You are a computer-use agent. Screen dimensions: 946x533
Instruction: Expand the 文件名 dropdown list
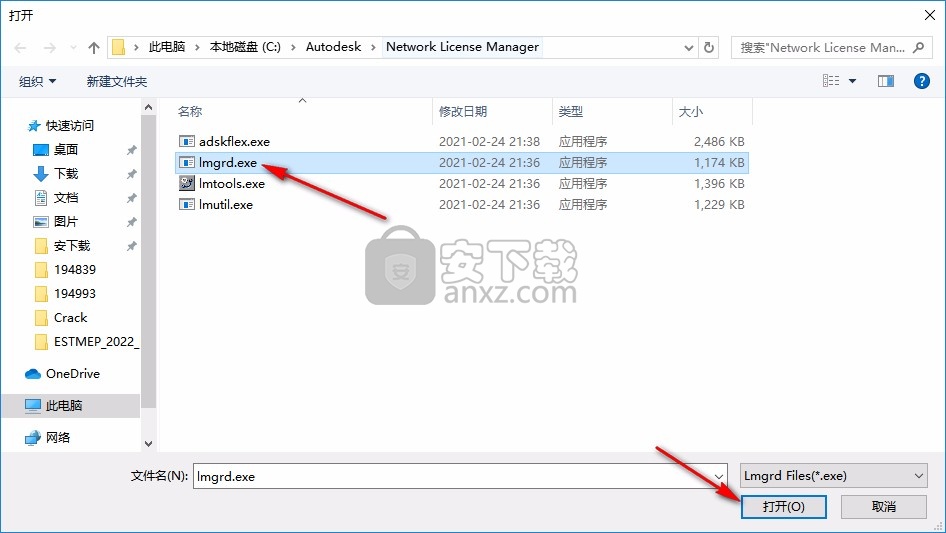(719, 476)
